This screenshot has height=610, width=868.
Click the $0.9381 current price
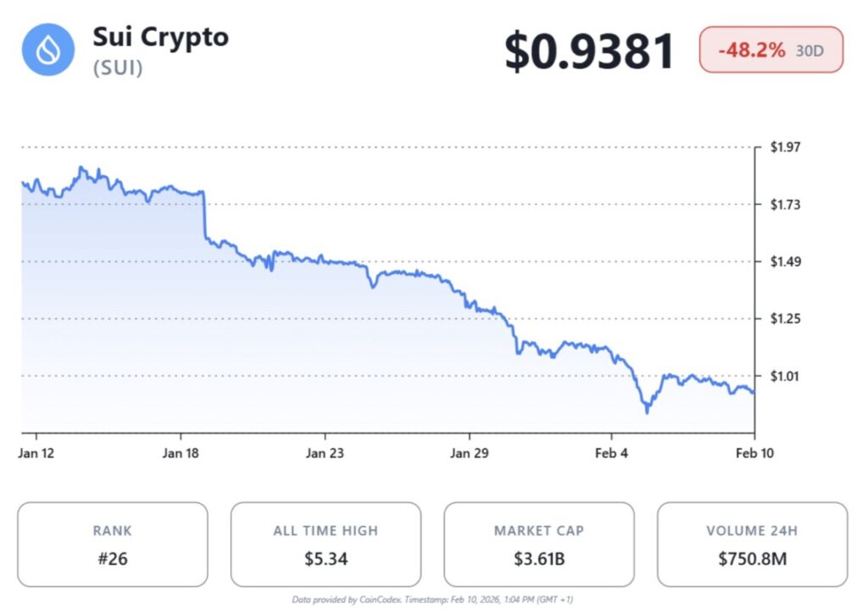tap(589, 51)
